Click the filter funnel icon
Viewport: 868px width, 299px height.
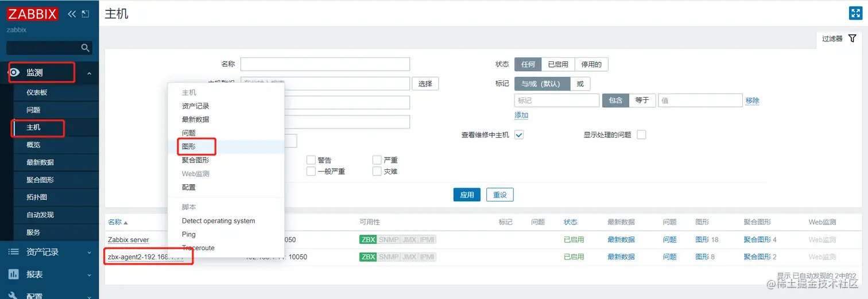point(852,38)
